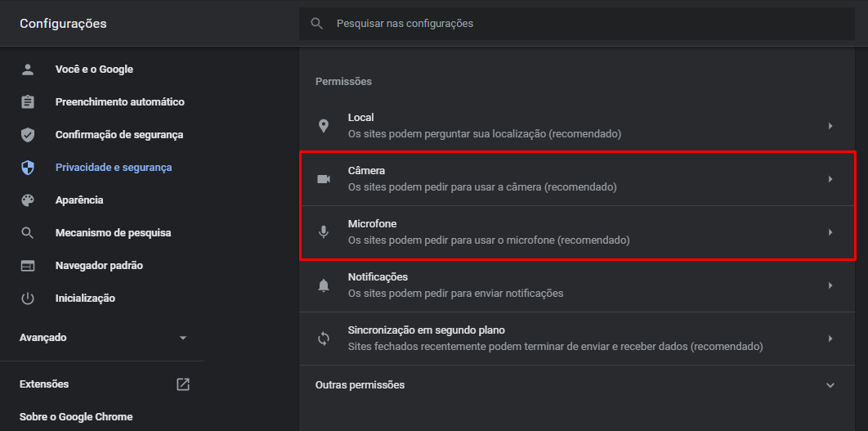Click the open-in-new-tab icon beside Extensões
This screenshot has width=868, height=431.
click(183, 384)
